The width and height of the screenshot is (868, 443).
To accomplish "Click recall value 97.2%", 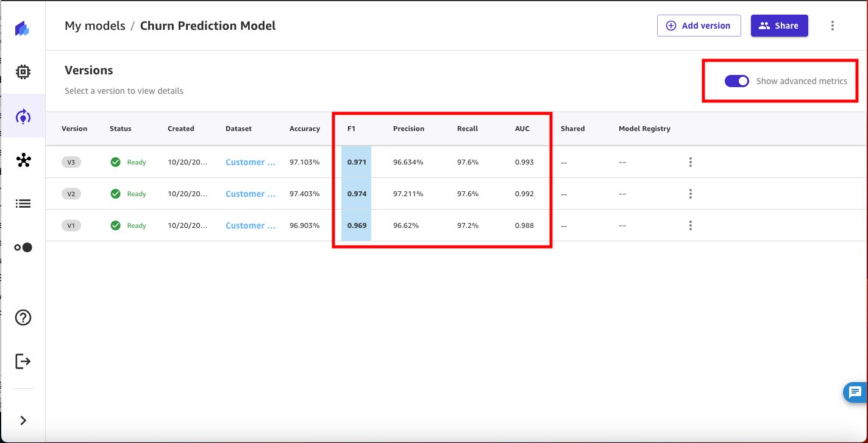I will coord(468,225).
